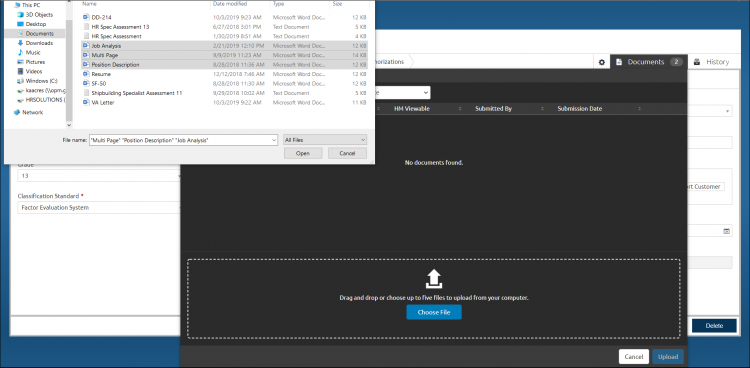Select the VA Letter Word file icon

click(x=86, y=102)
